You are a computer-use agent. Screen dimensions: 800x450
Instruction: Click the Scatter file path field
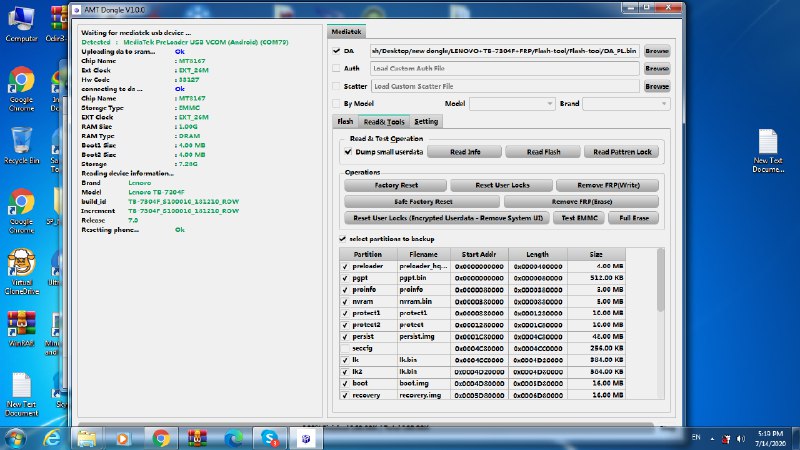505,86
